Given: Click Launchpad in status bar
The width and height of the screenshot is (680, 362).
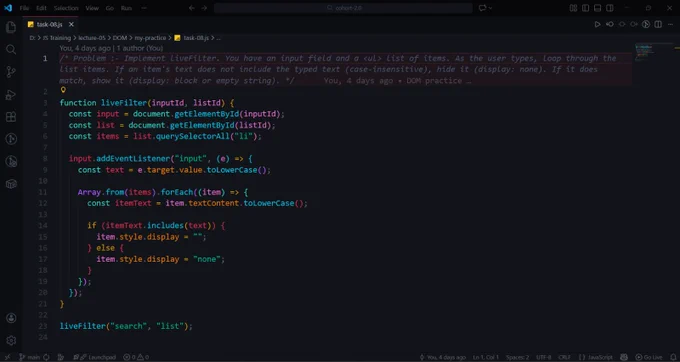Looking at the screenshot, I should pos(94,357).
